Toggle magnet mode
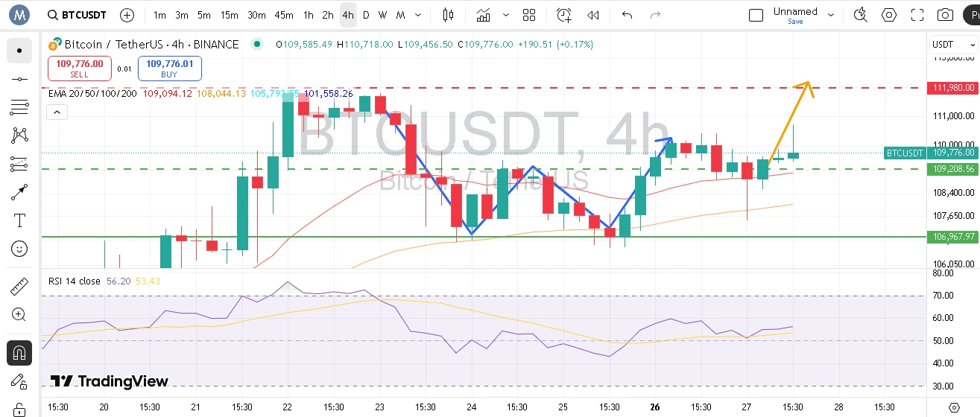Screen dimensions: 980x417 coord(19,353)
